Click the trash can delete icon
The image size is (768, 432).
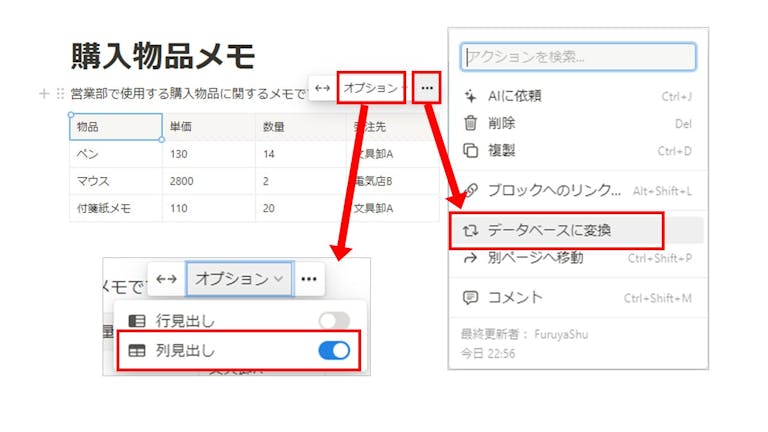point(470,123)
